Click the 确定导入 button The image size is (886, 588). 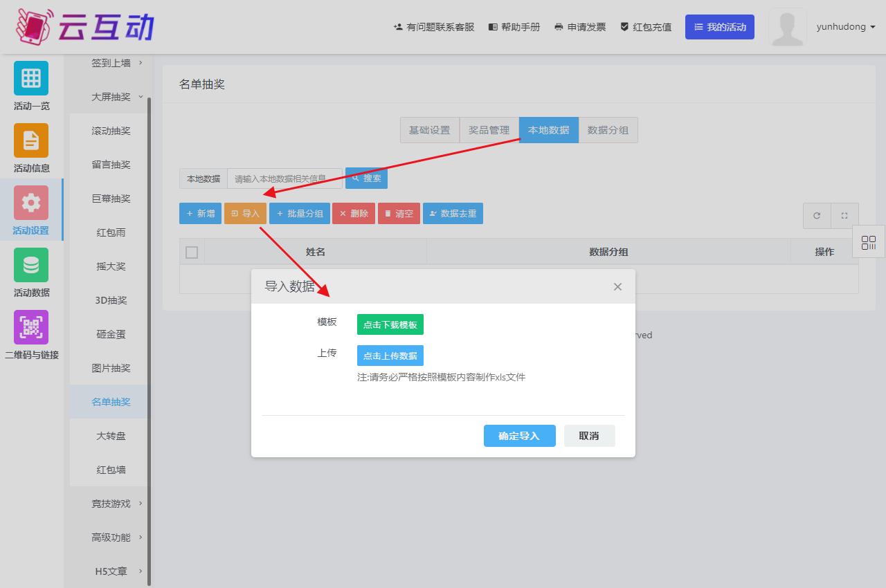tap(519, 436)
